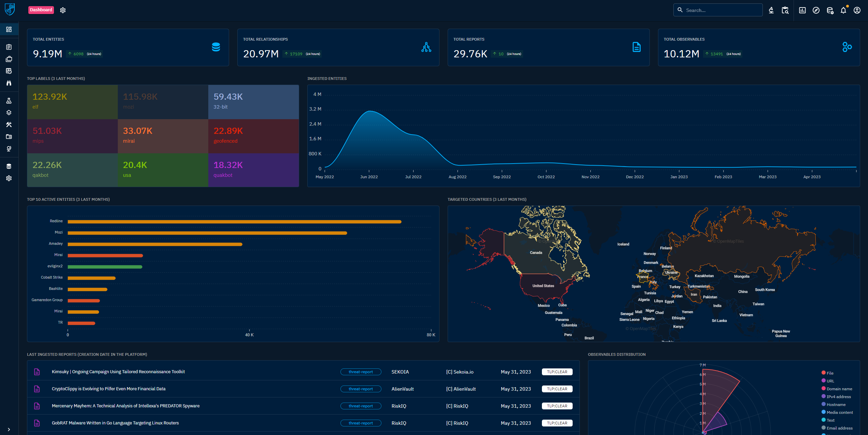Toggle the Hostname legend entry
The height and width of the screenshot is (435, 868).
pyautogui.click(x=836, y=404)
